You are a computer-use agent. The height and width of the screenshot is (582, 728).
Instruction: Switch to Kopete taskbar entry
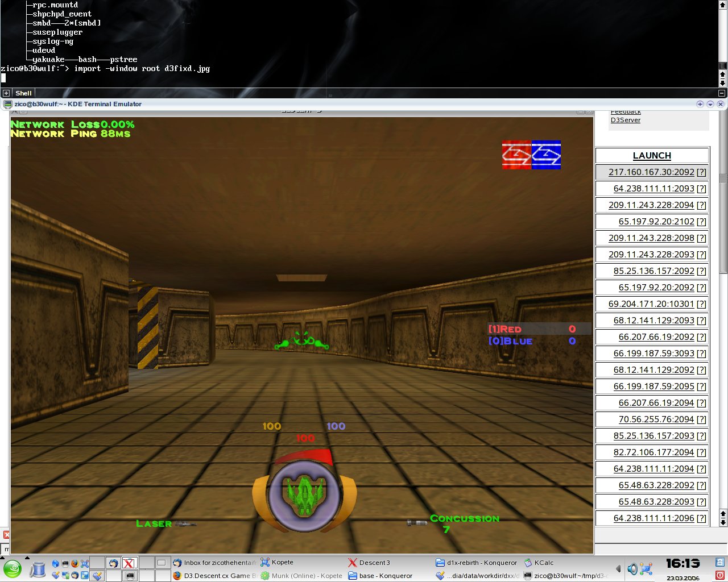tap(282, 562)
